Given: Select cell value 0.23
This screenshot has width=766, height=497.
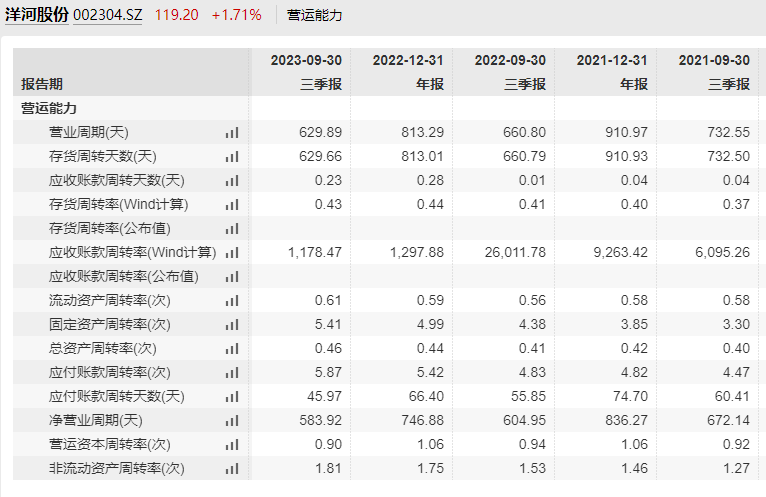Looking at the screenshot, I should point(328,180).
